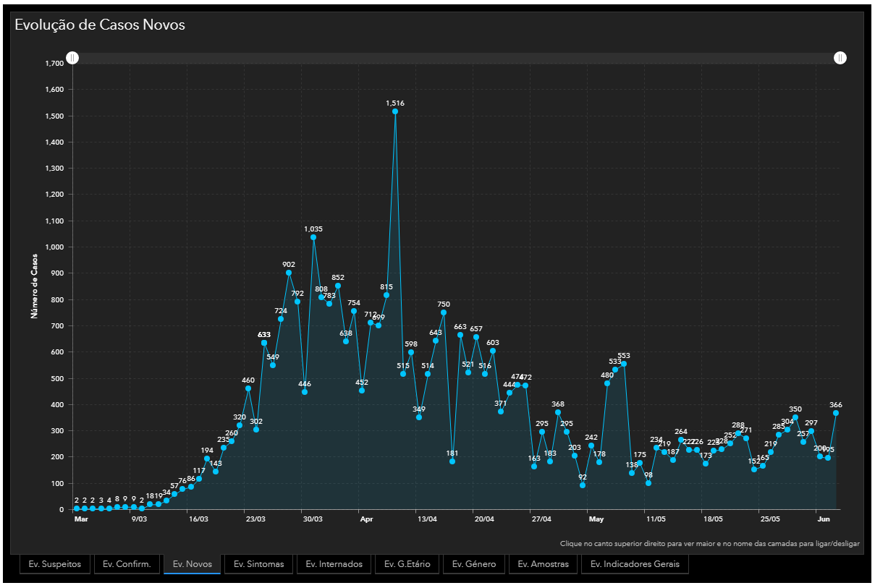
Task: Open the Ev. G.Etário tab
Action: point(408,564)
